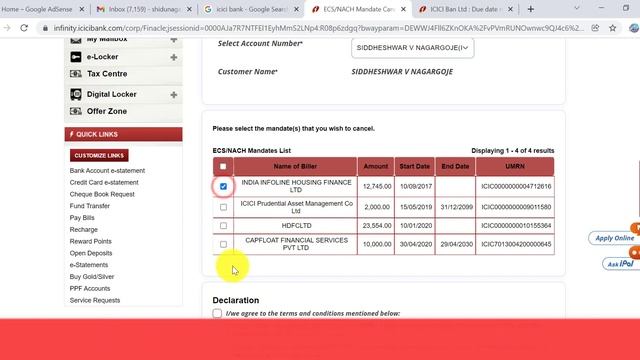The width and height of the screenshot is (640, 360).
Task: Bookmark this page with the star icon
Action: (x=613, y=28)
